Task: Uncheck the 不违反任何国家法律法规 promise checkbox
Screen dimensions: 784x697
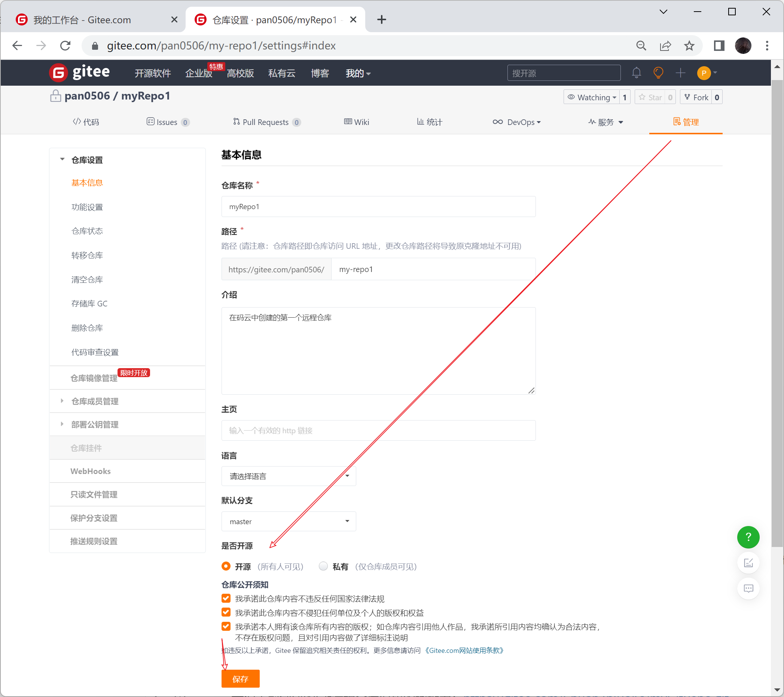Action: [226, 599]
